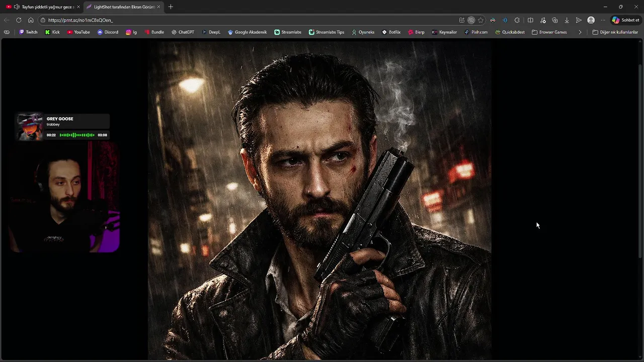Open the Pixlr.com bookmark

(x=475, y=32)
